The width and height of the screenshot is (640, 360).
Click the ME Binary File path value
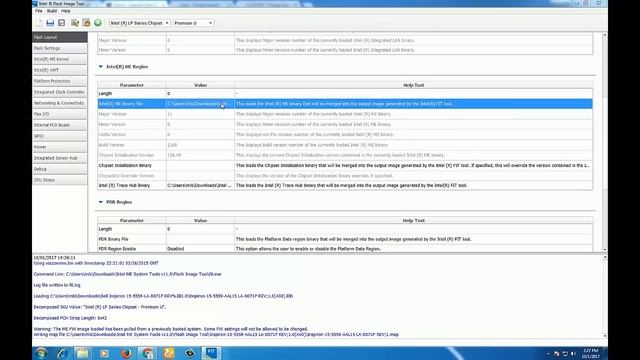[200, 104]
